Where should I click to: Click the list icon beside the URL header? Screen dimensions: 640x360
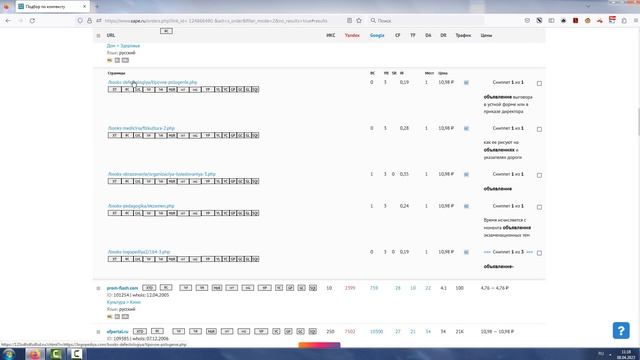pyautogui.click(x=98, y=36)
